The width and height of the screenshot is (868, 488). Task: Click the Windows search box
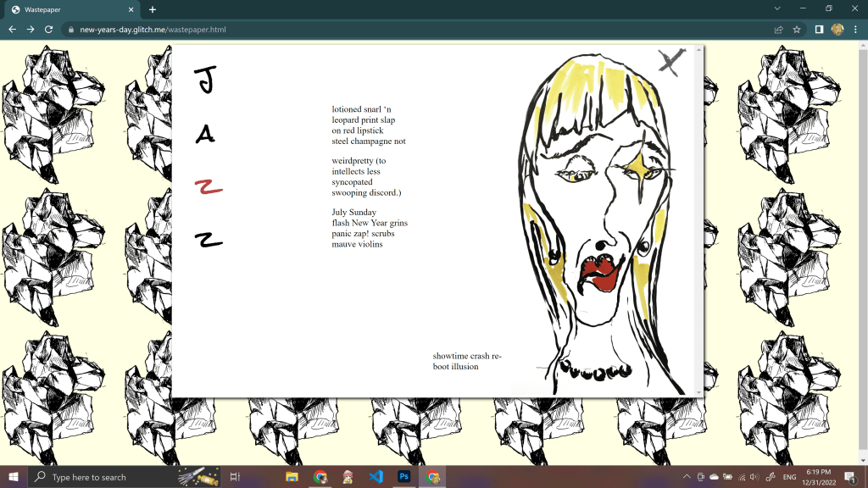point(102,477)
